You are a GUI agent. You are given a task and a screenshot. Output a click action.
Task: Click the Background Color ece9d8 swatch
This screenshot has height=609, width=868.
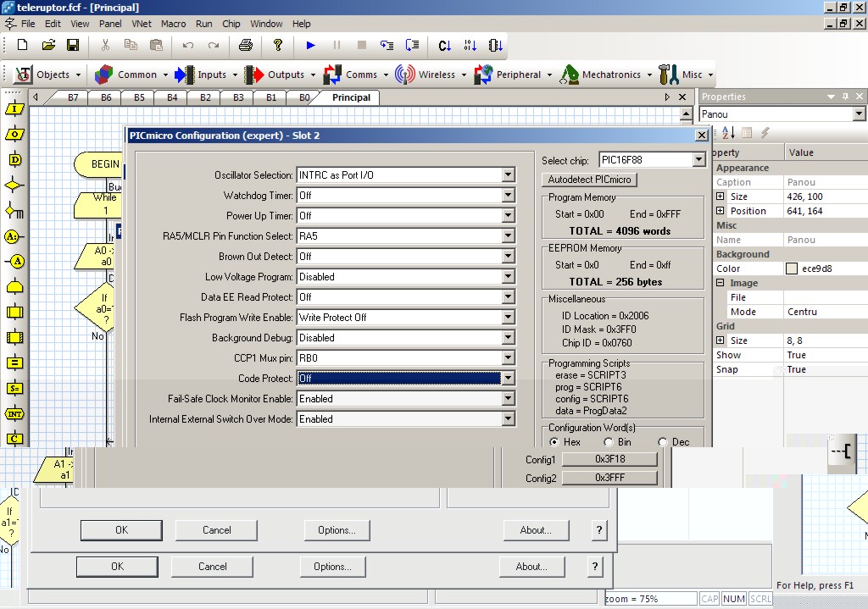coord(792,269)
